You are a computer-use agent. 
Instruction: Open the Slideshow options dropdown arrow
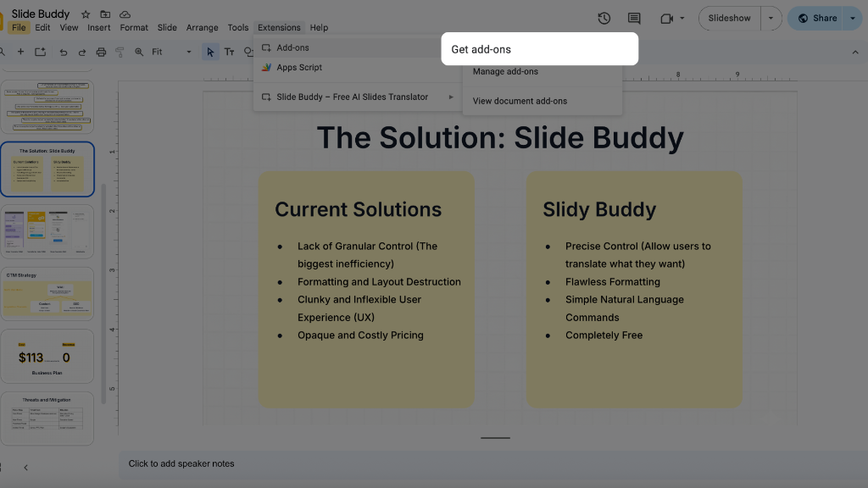pyautogui.click(x=771, y=18)
